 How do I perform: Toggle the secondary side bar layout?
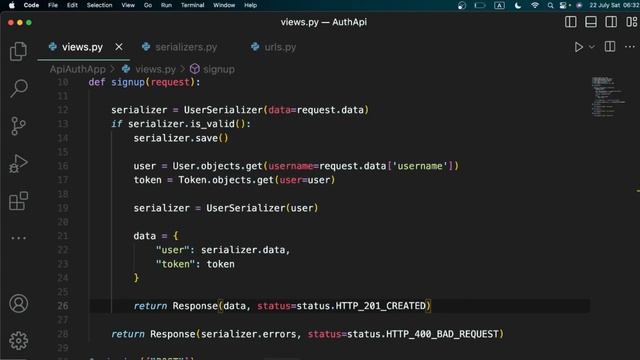[611, 22]
